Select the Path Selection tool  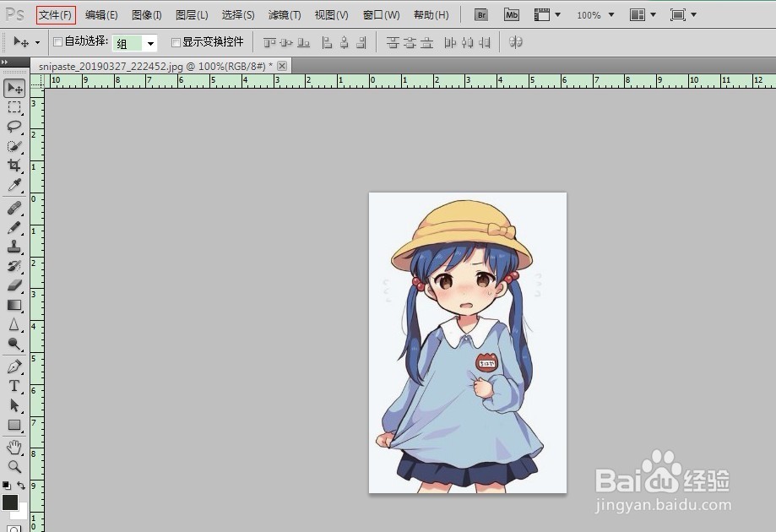pos(14,406)
